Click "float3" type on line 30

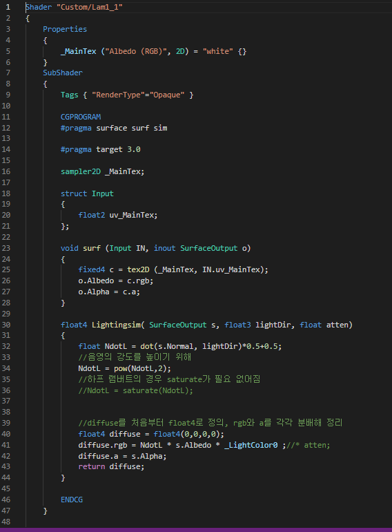pyautogui.click(x=237, y=325)
